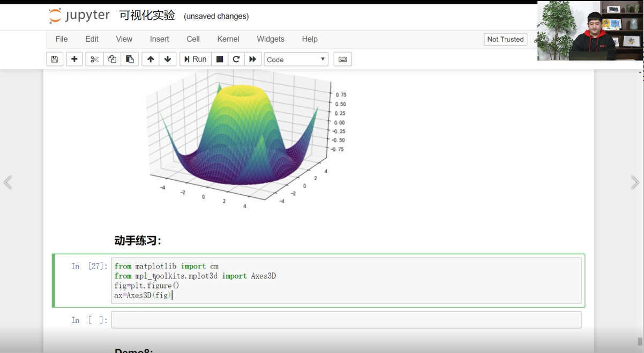Restart kernel and rerun all cells
This screenshot has height=353, width=644.
253,60
